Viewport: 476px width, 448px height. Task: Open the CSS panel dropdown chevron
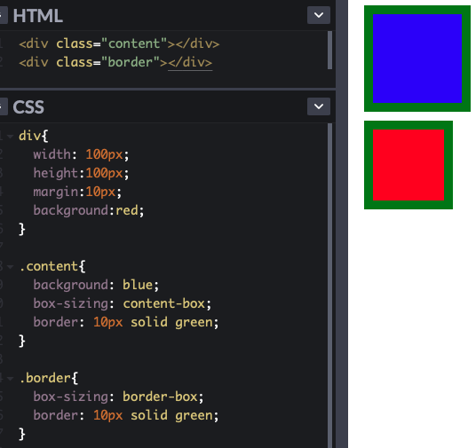(319, 106)
